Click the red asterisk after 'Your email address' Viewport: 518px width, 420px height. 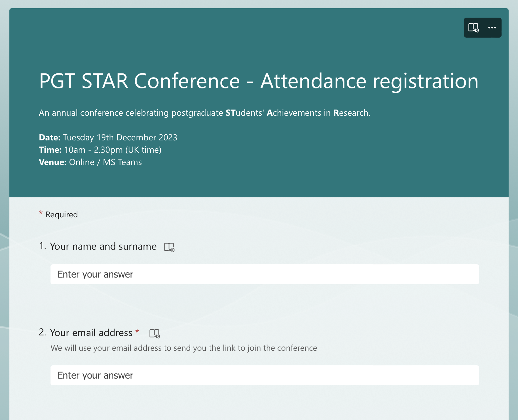pyautogui.click(x=137, y=332)
